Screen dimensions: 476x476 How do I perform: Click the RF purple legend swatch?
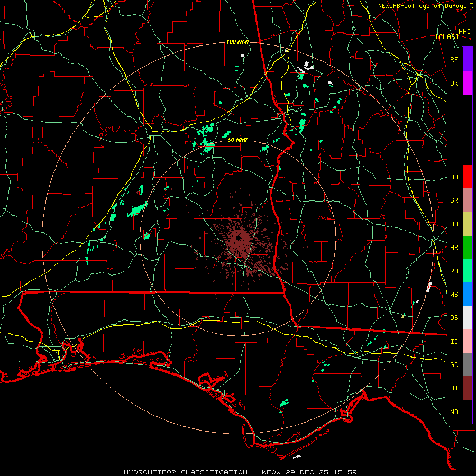467,59
